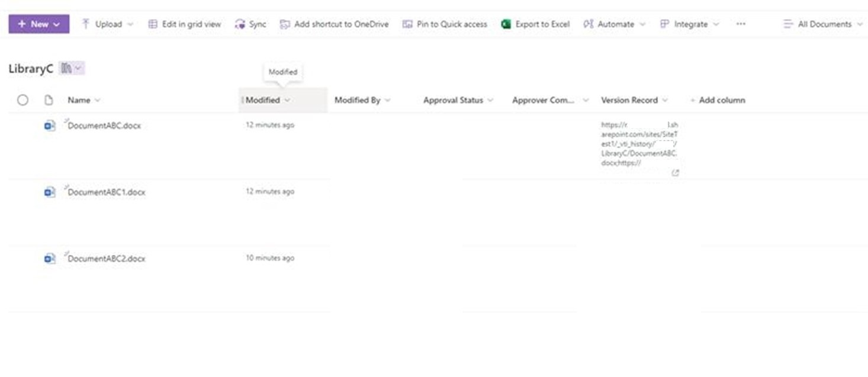Click the Upload arrow icon
The image size is (868, 377).
(x=86, y=24)
